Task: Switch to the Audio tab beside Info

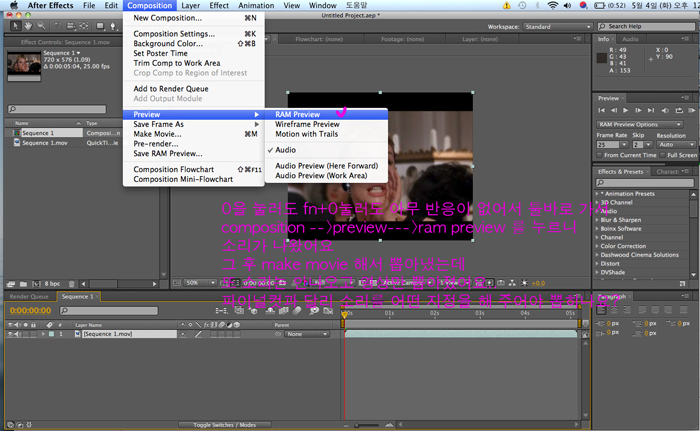Action: 630,39
